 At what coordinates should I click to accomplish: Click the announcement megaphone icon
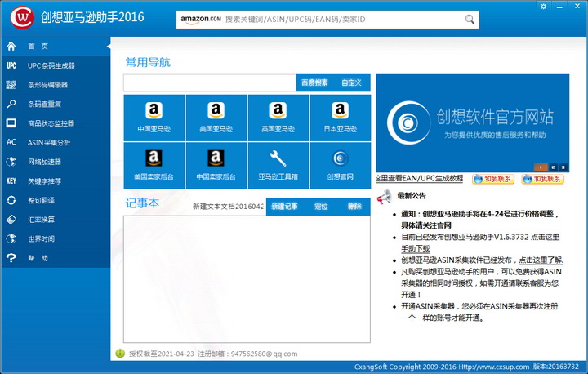[x=384, y=196]
